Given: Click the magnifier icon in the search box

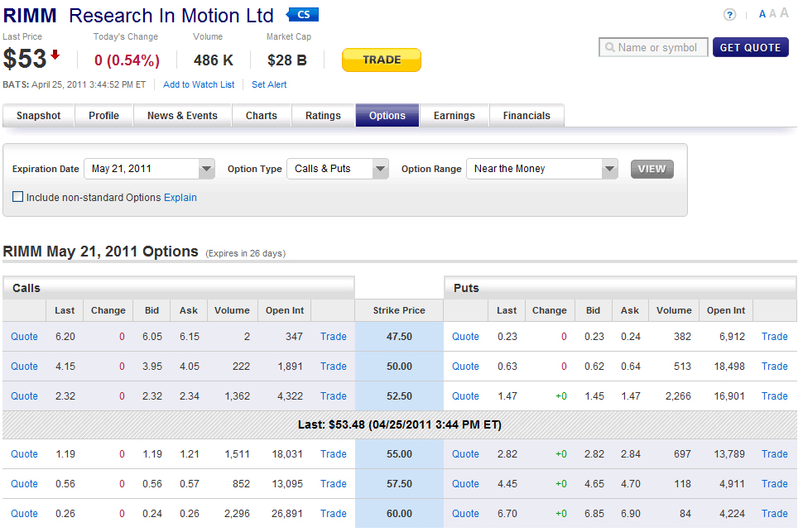Looking at the screenshot, I should (x=609, y=48).
